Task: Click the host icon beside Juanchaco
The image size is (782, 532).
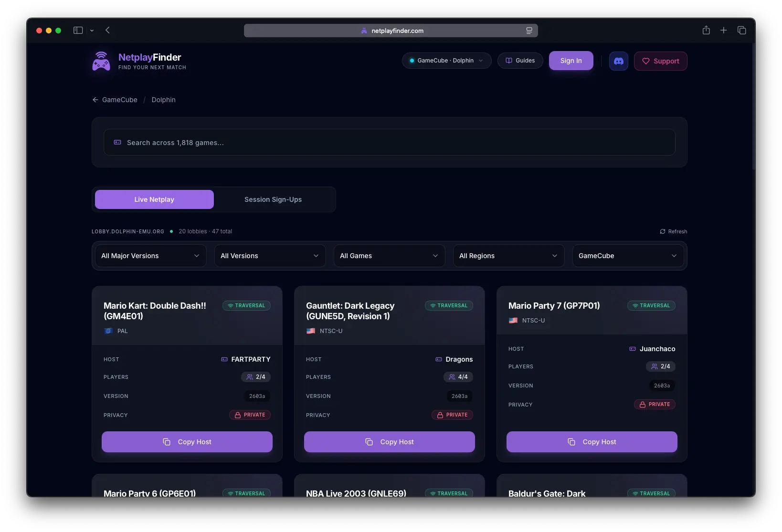Action: [x=633, y=349]
